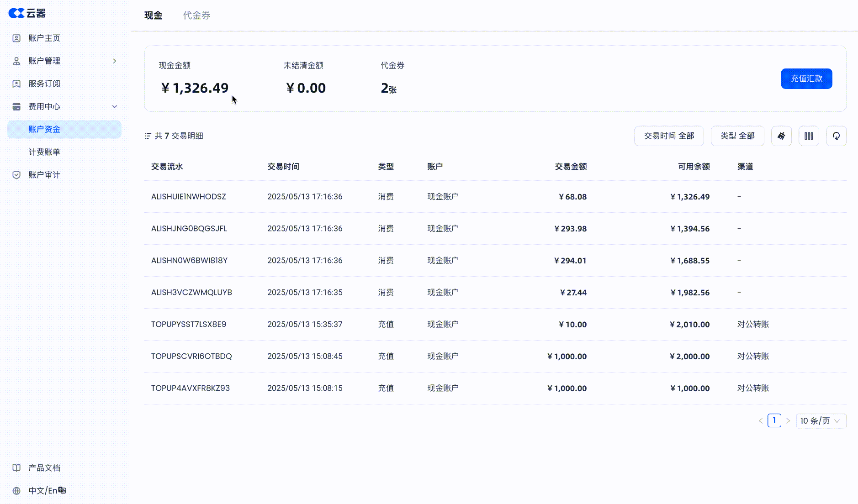Switch to the 代金券 tab

pyautogui.click(x=196, y=16)
